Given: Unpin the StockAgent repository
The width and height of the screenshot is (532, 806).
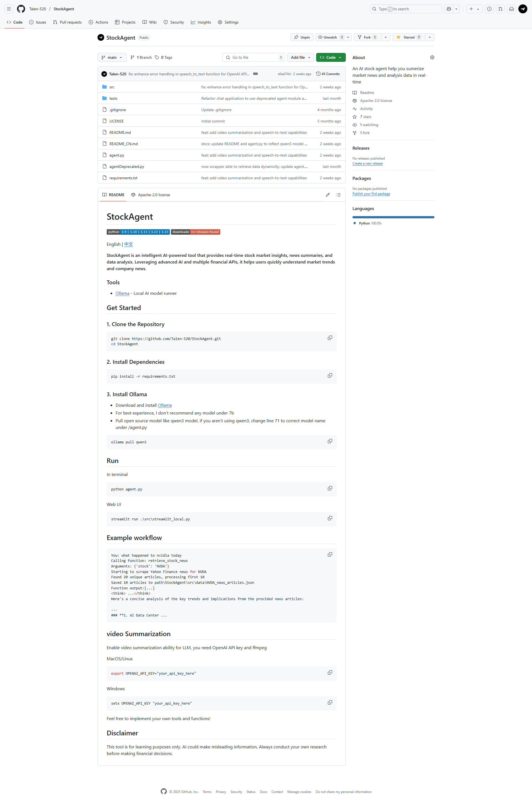Looking at the screenshot, I should click(x=302, y=37).
